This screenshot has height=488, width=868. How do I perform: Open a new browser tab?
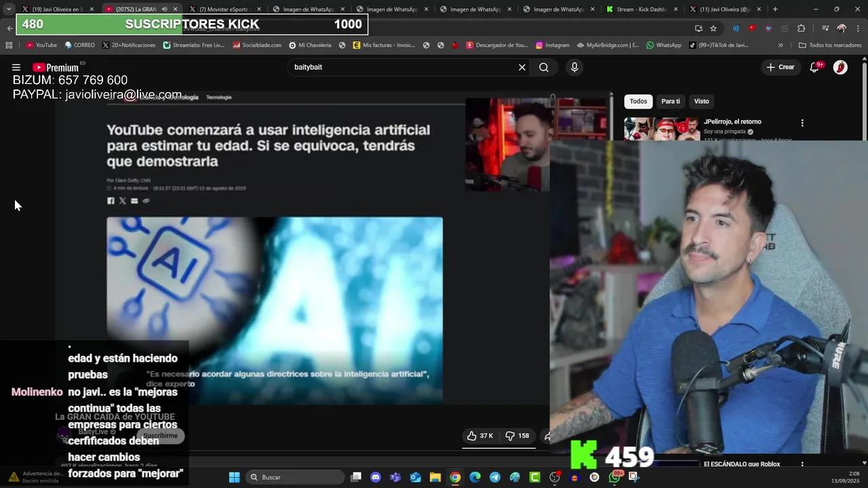pos(775,9)
